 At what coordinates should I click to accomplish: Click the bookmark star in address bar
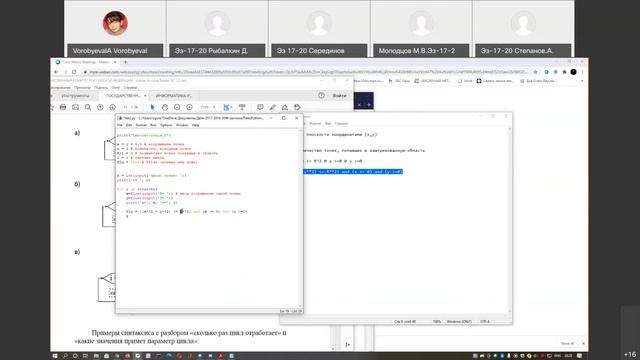point(535,72)
